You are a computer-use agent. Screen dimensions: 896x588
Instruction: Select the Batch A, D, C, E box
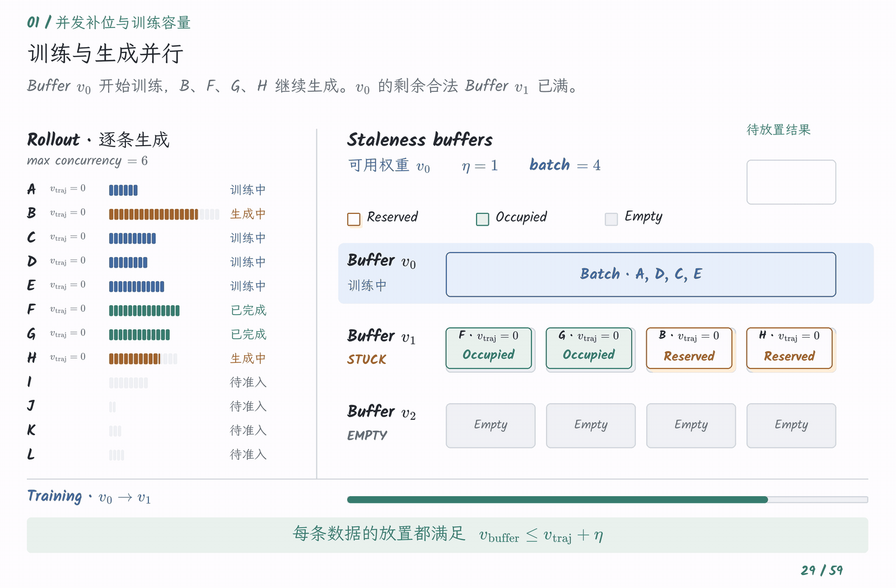(x=641, y=274)
